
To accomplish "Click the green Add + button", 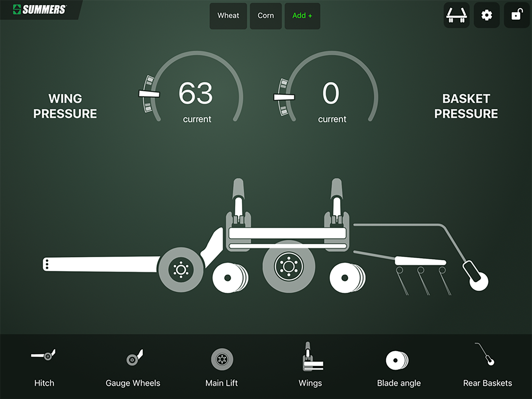I will pyautogui.click(x=302, y=16).
